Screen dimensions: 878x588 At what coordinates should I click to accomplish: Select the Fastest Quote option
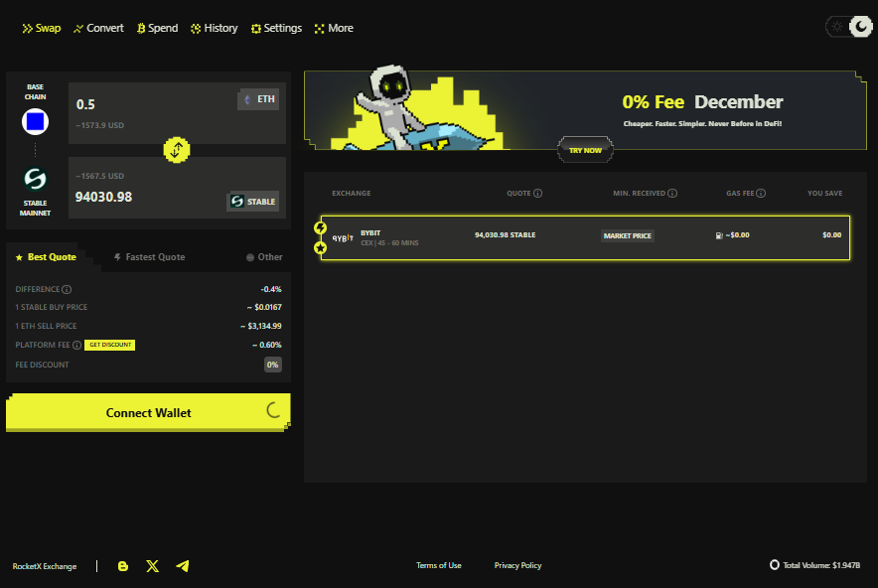(150, 257)
